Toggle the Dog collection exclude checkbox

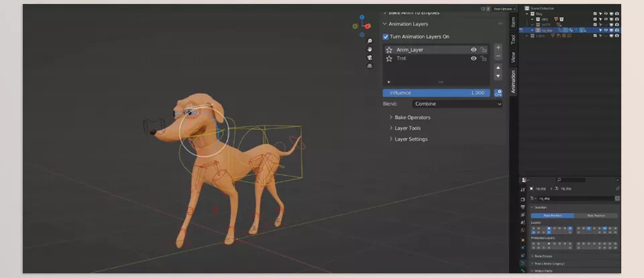(595, 13)
